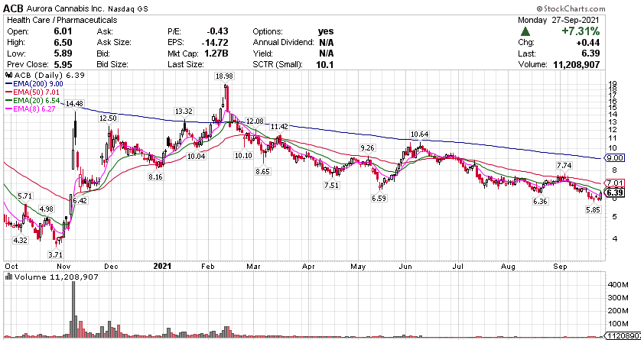Click the tall November volume spike bar
644x340 pixels.
(x=74, y=309)
